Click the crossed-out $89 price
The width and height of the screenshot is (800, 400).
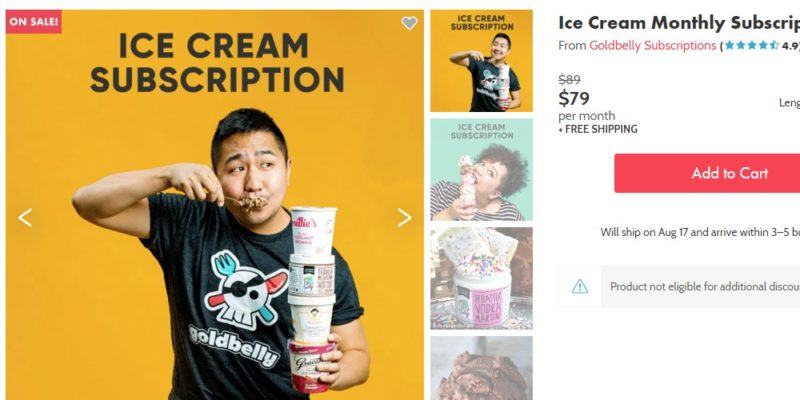coord(569,80)
